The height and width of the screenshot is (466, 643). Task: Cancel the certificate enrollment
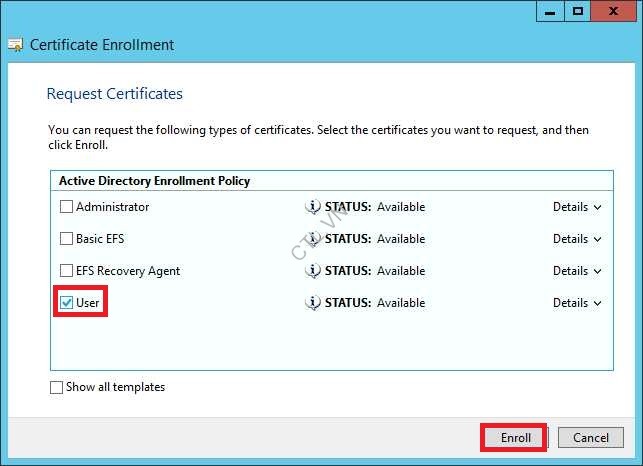[590, 437]
